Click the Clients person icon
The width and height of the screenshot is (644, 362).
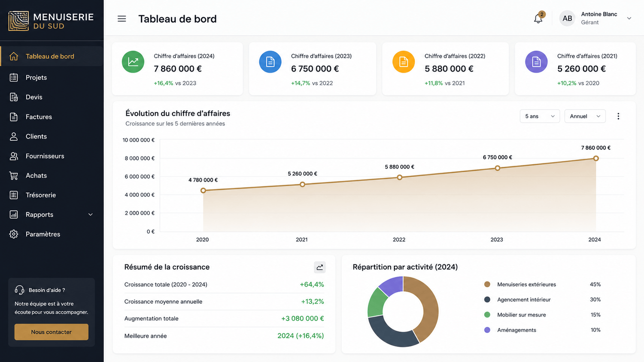pos(14,136)
